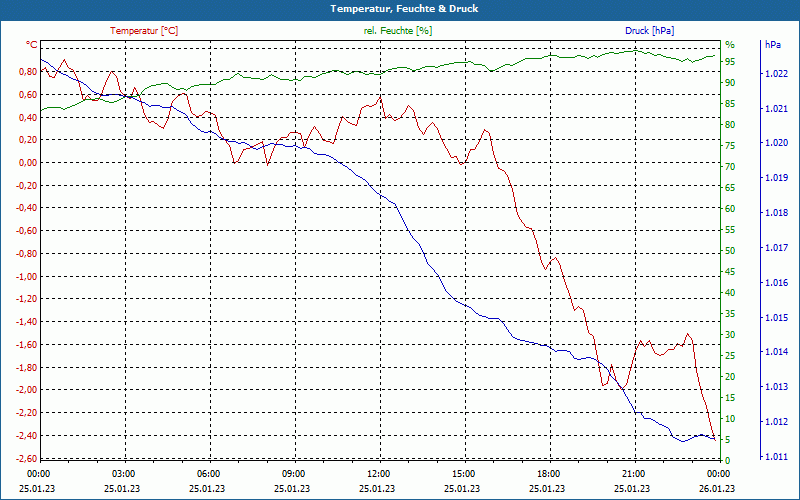This screenshot has width=800, height=500.
Task: Click the '25' humidity axis tick
Action: click(730, 356)
